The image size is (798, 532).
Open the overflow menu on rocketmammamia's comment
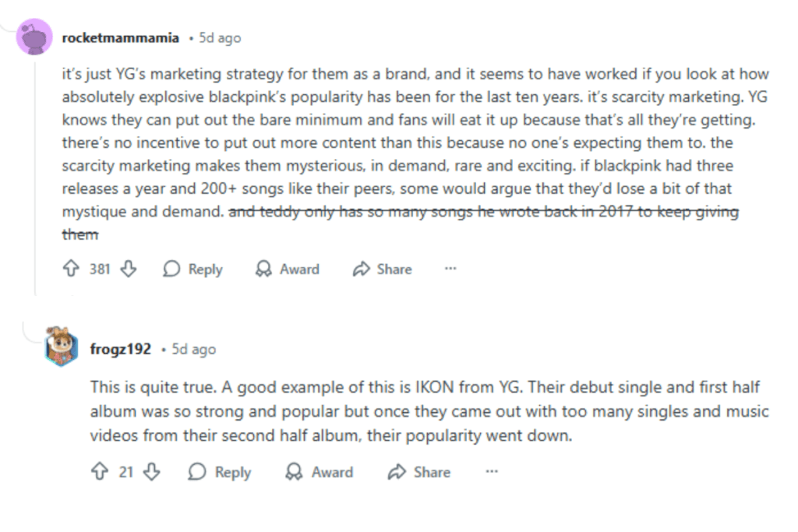click(450, 269)
